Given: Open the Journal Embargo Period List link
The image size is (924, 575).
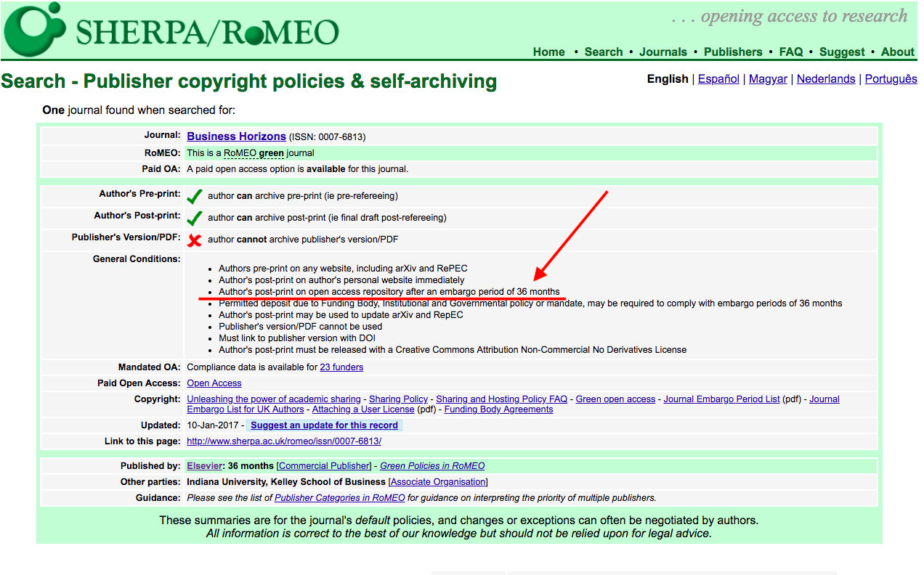Looking at the screenshot, I should point(721,399).
